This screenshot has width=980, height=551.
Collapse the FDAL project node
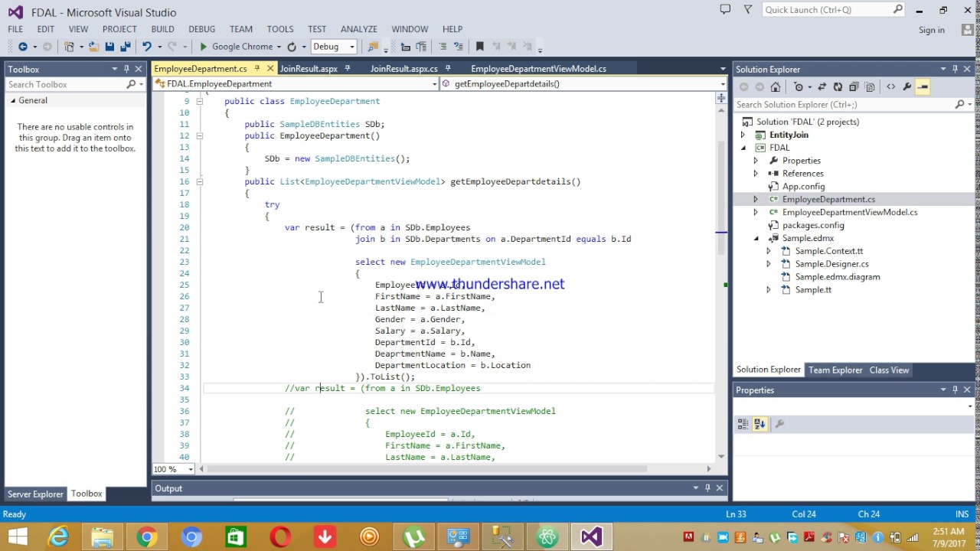[x=743, y=148]
